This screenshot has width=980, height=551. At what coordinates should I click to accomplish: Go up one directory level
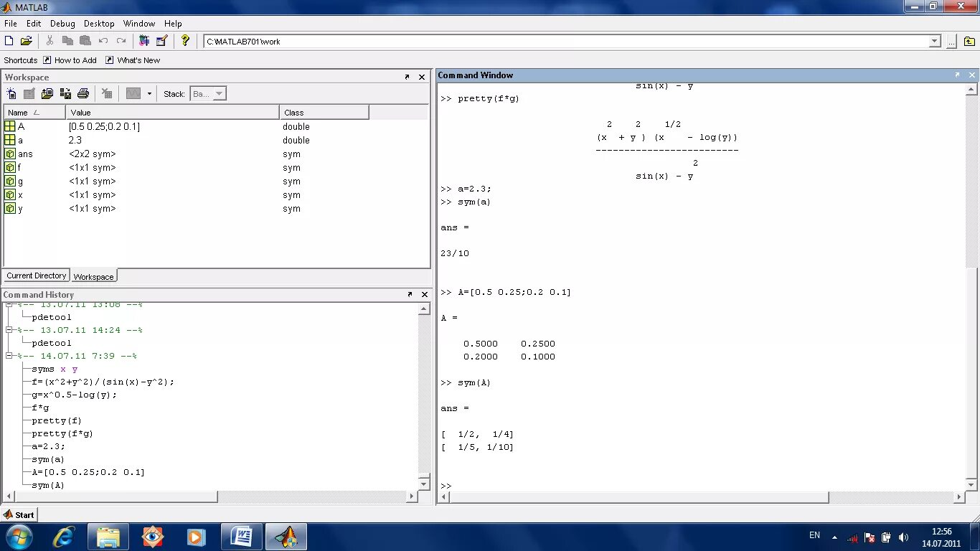pyautogui.click(x=969, y=42)
